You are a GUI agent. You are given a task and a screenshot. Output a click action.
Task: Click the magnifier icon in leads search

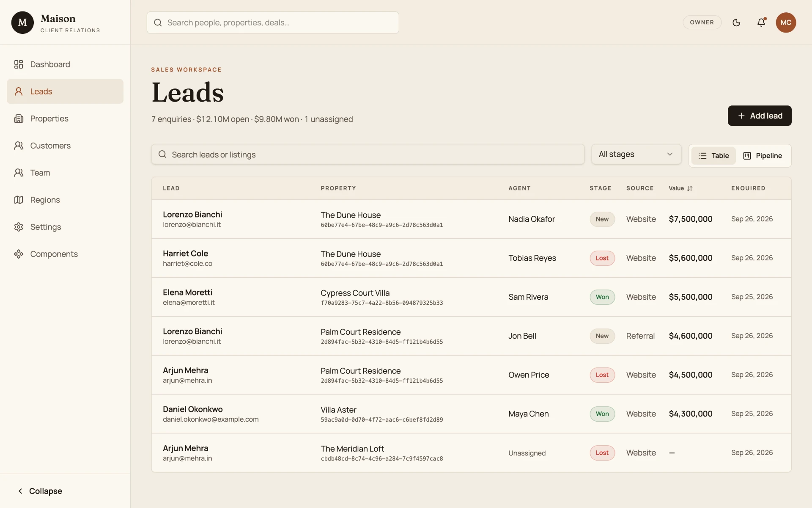tap(162, 155)
